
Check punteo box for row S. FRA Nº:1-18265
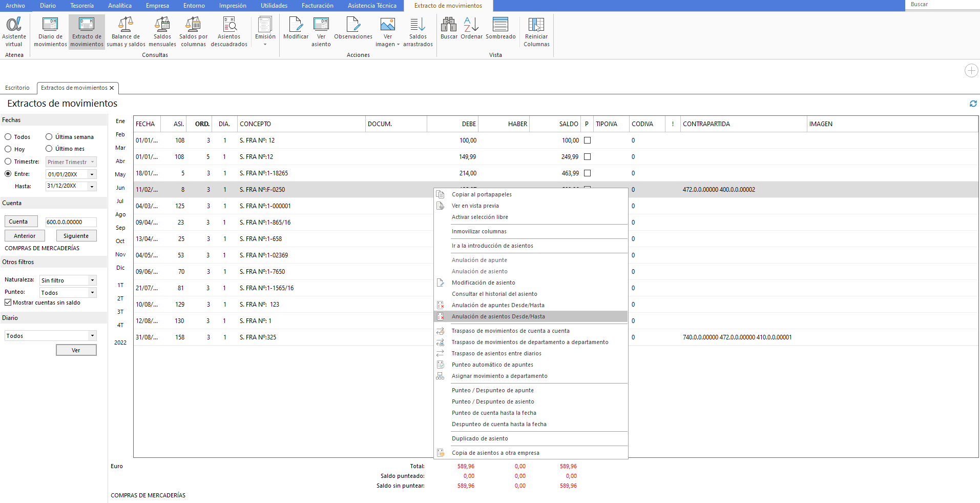pyautogui.click(x=588, y=173)
